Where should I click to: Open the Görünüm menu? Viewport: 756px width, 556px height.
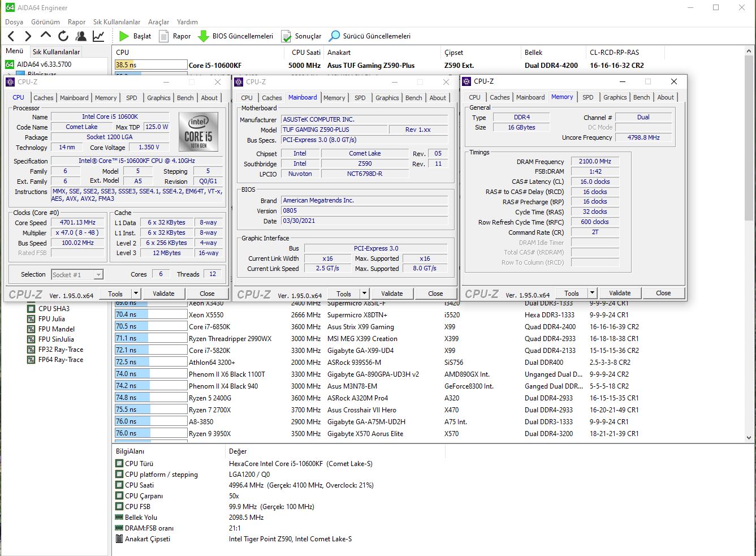[x=45, y=22]
